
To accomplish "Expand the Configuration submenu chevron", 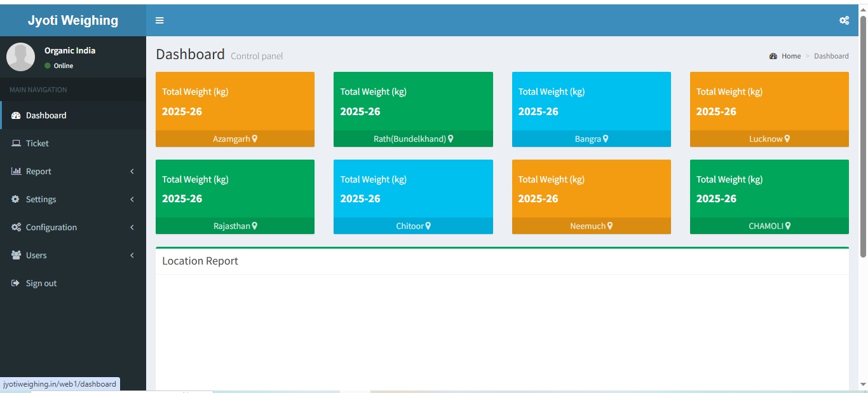I will point(132,228).
